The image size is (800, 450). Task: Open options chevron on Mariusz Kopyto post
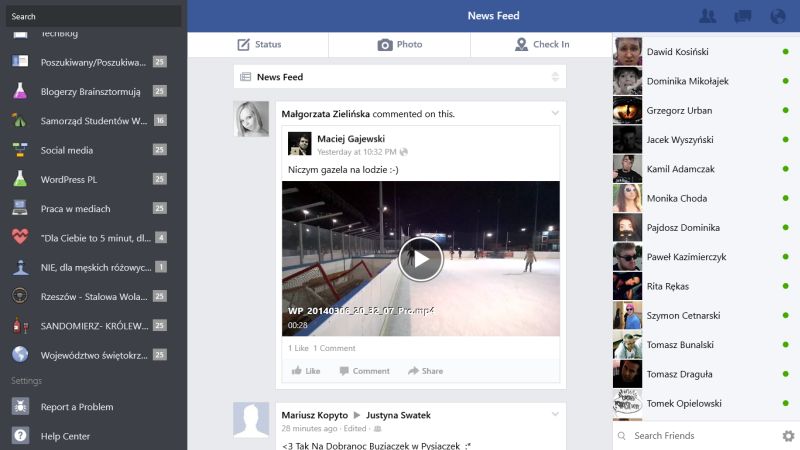click(x=555, y=414)
